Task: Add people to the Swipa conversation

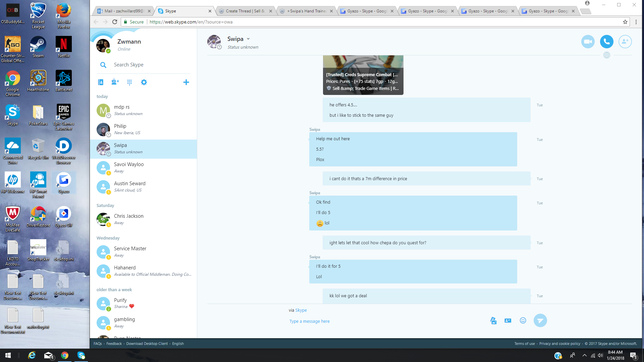Action: pos(625,42)
